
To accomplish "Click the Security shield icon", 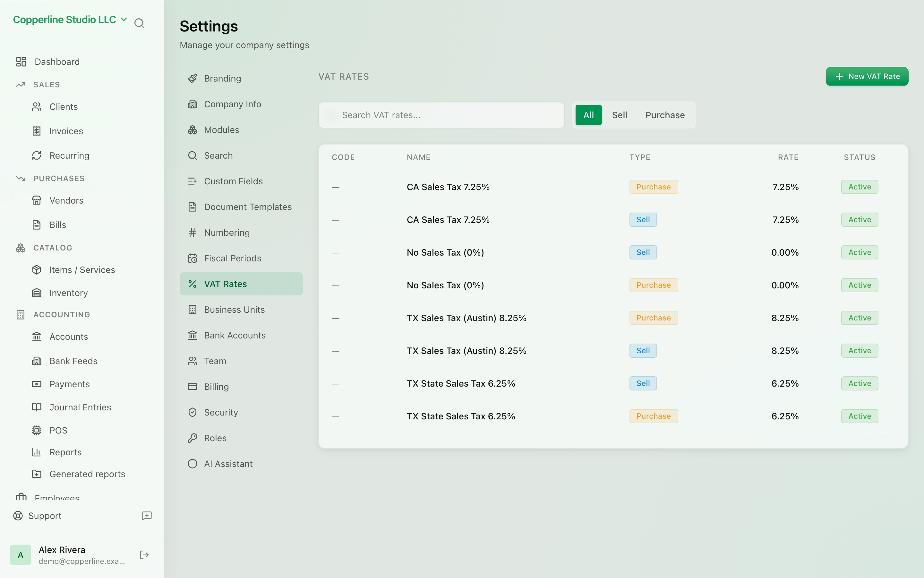I will [193, 413].
